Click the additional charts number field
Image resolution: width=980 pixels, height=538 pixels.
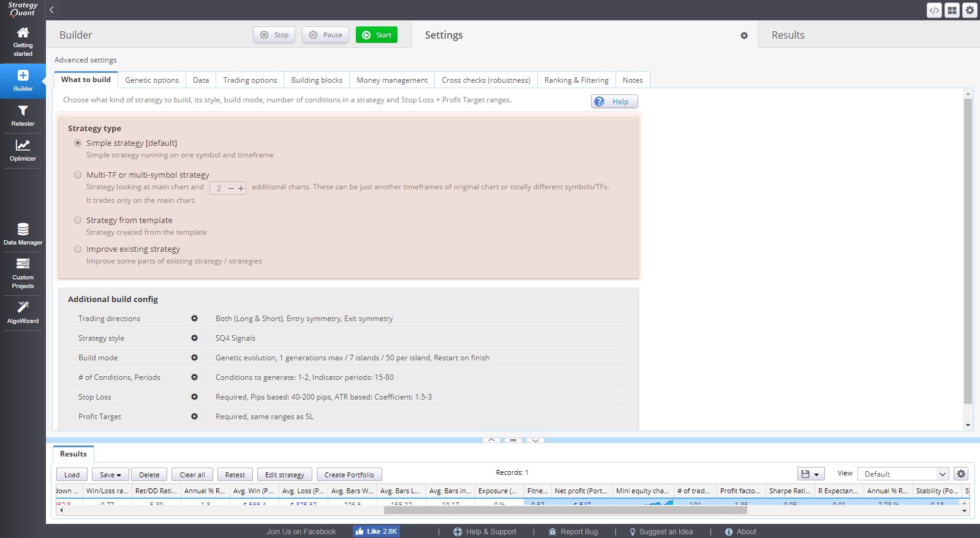click(x=219, y=189)
